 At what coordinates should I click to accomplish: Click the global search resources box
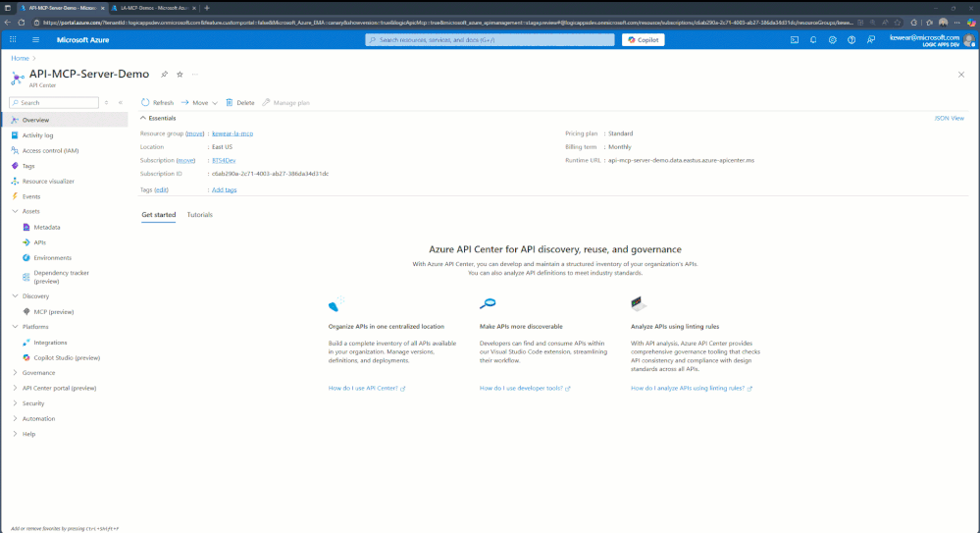tap(490, 39)
